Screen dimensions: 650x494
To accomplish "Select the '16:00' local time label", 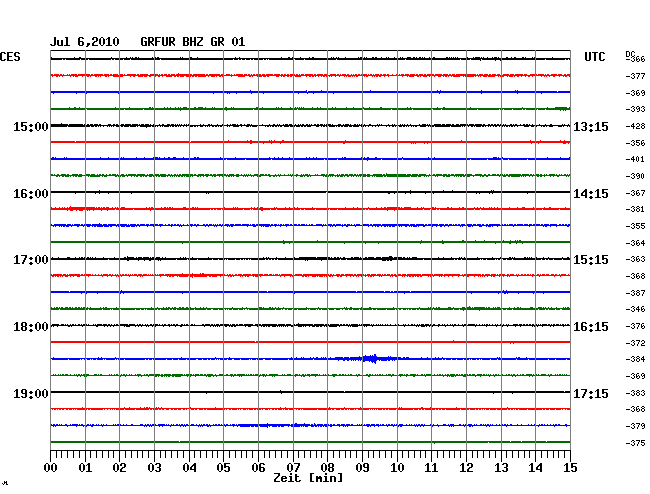I will [x=31, y=194].
